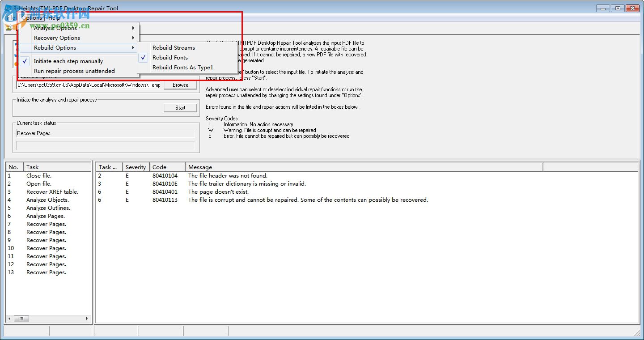Click error code 8041010E

pyautogui.click(x=165, y=184)
